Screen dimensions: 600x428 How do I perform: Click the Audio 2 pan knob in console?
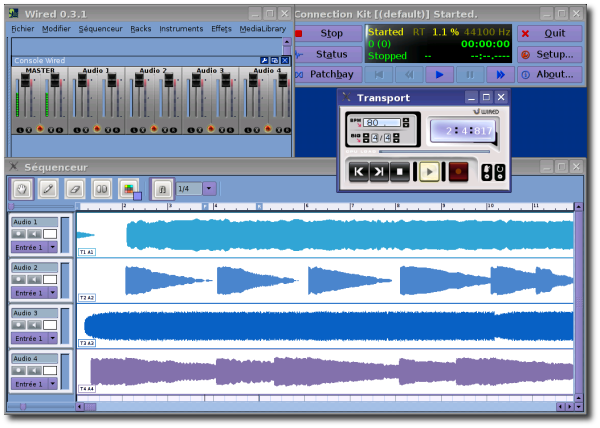pos(154,129)
